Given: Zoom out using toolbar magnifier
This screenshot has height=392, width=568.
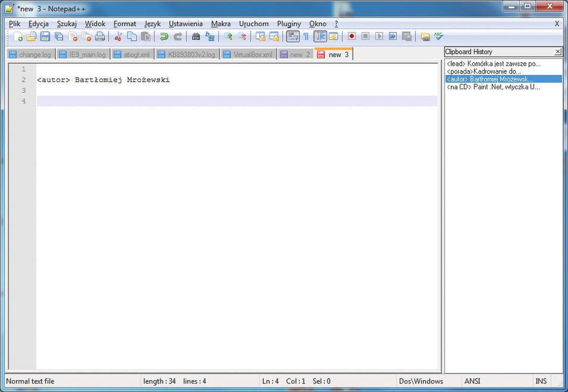Looking at the screenshot, I should coord(241,36).
